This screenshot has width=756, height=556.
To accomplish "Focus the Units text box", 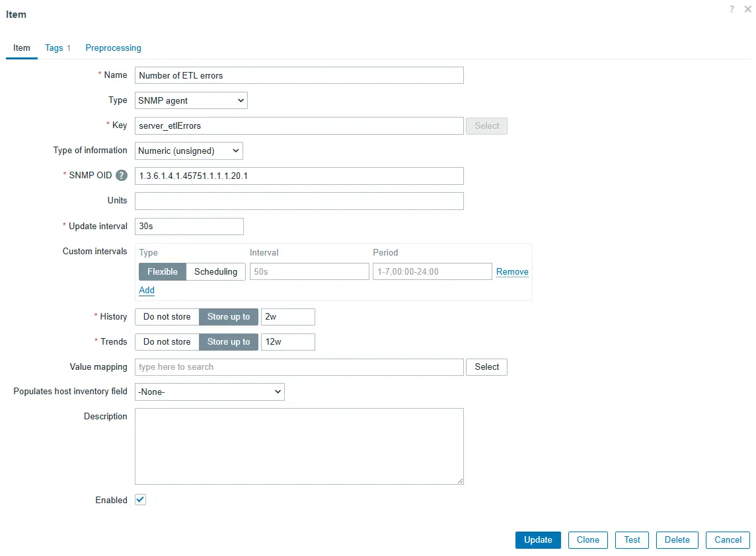I will click(x=299, y=201).
